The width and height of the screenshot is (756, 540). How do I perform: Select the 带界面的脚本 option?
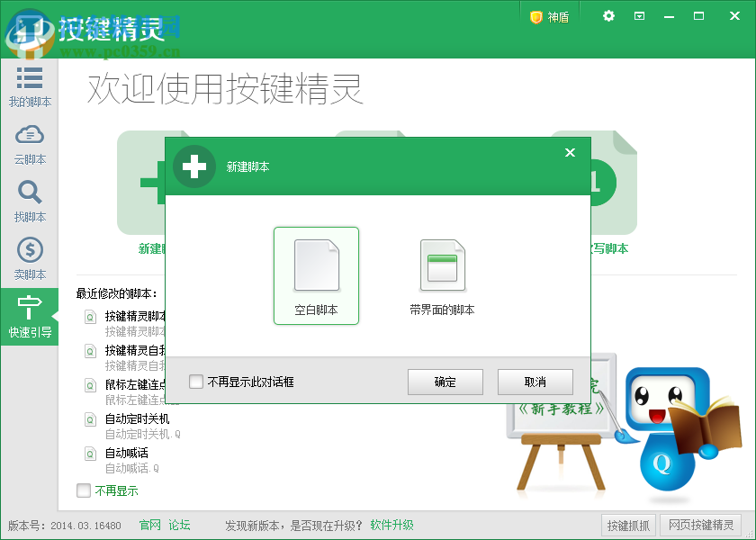pyautogui.click(x=442, y=278)
